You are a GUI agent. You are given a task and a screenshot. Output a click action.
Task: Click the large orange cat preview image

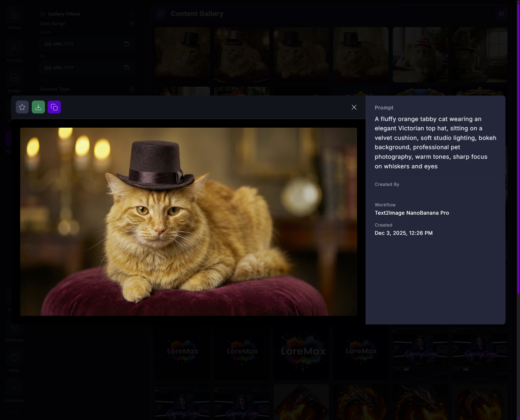tap(188, 222)
